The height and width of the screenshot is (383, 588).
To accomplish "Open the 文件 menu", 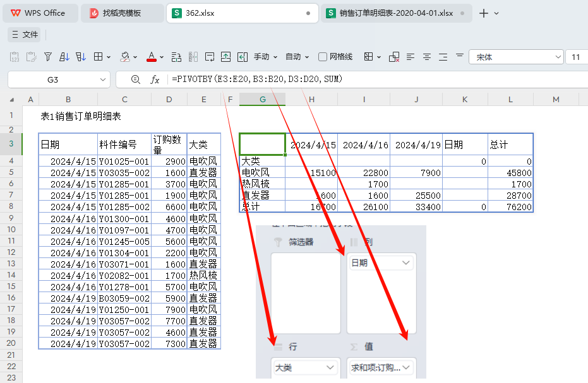I will (x=25, y=35).
